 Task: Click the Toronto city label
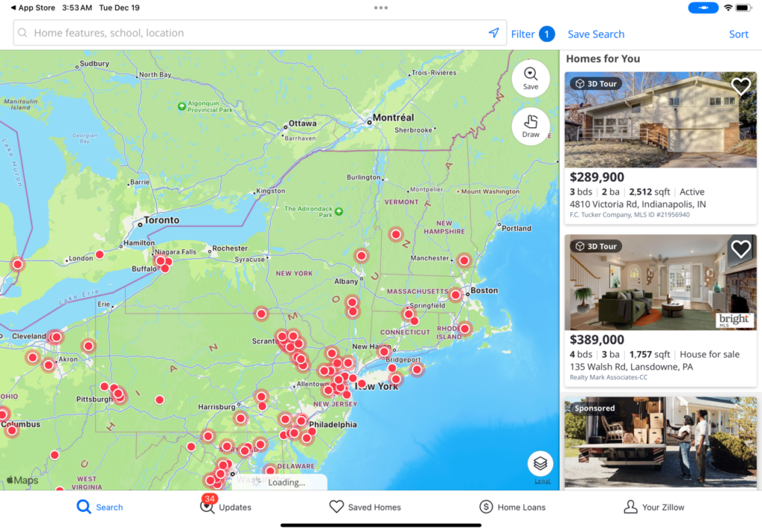coord(161,220)
